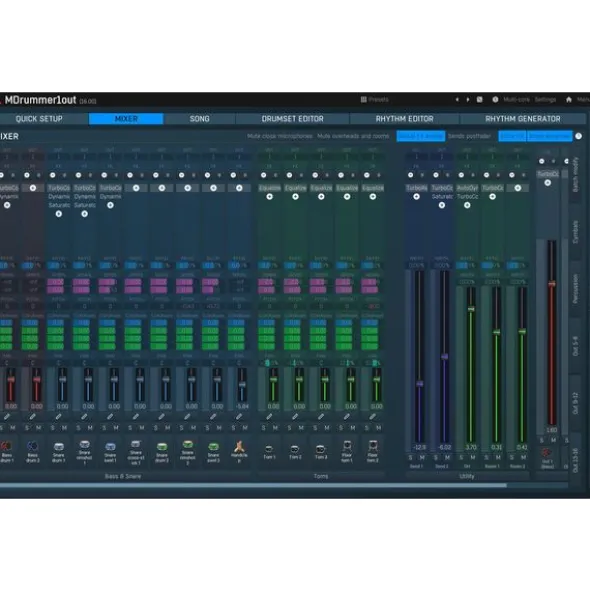Click the Snare cross-stick 1 instrument icon
590x591 pixels.
pyautogui.click(x=136, y=444)
